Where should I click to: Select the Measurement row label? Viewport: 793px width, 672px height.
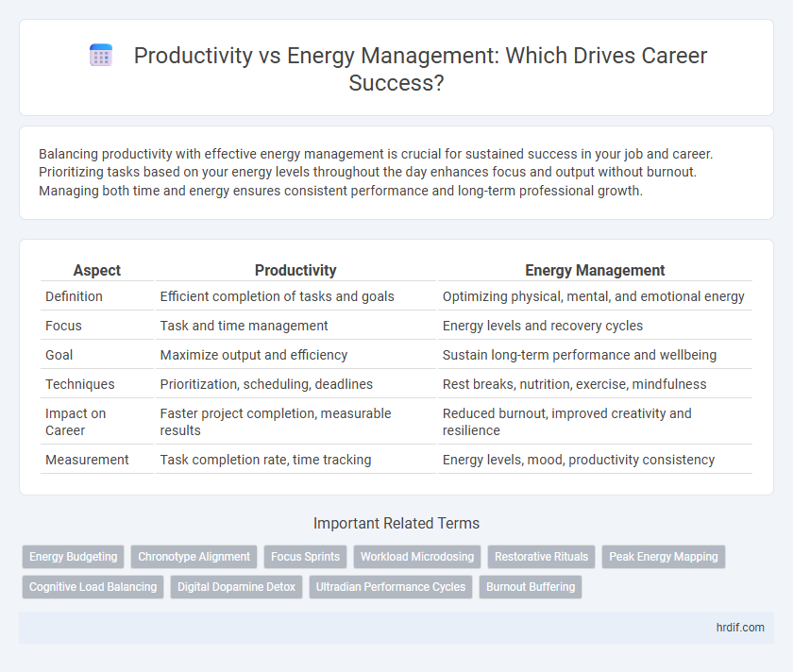(87, 460)
